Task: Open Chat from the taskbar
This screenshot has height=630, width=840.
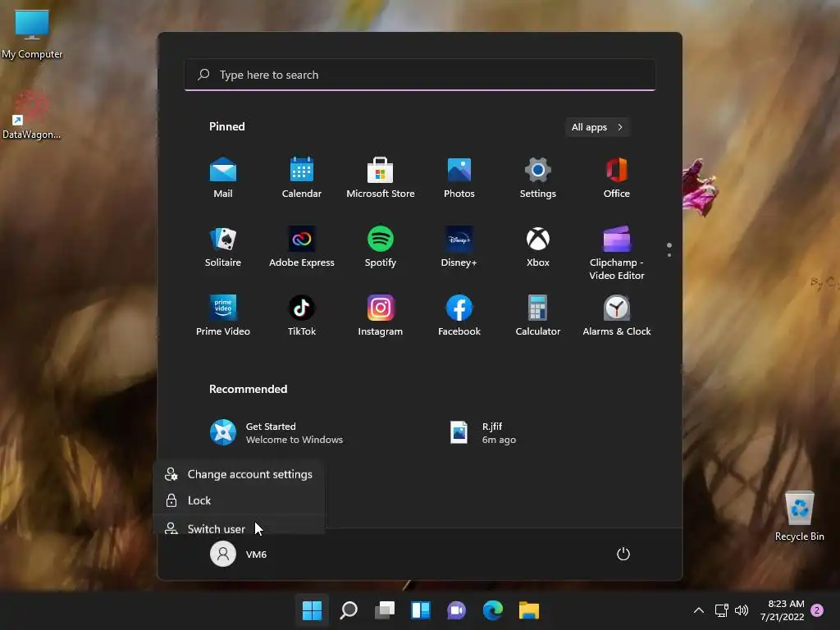Action: 456,610
